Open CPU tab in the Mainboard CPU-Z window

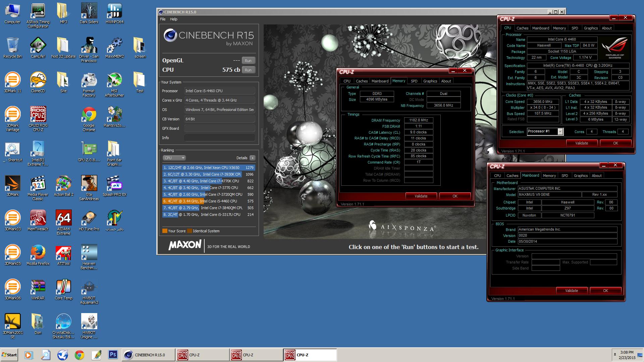[497, 176]
